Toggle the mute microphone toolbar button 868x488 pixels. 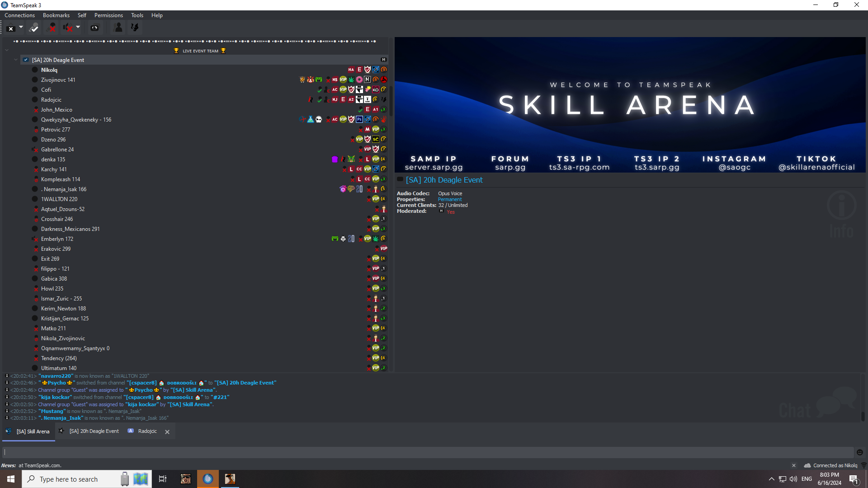[x=52, y=28]
